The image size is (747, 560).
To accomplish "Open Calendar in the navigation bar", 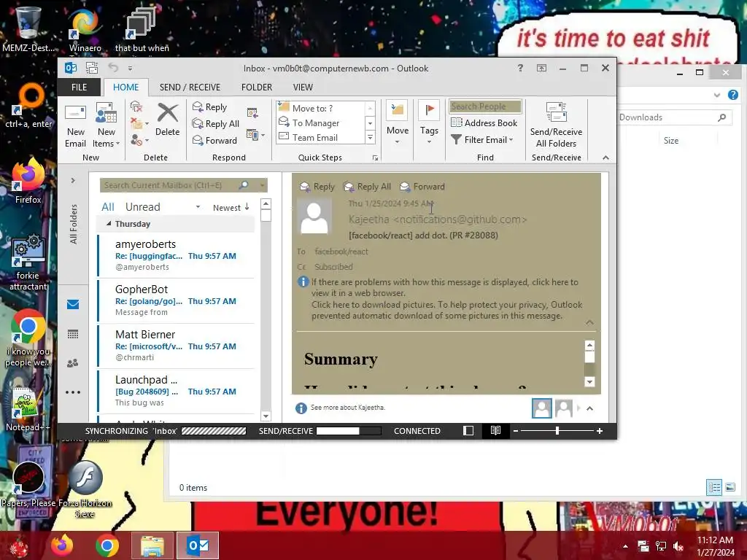I will point(73,334).
